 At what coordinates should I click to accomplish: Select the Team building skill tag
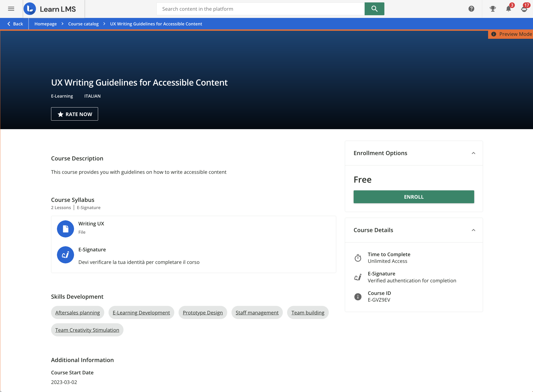[308, 312]
